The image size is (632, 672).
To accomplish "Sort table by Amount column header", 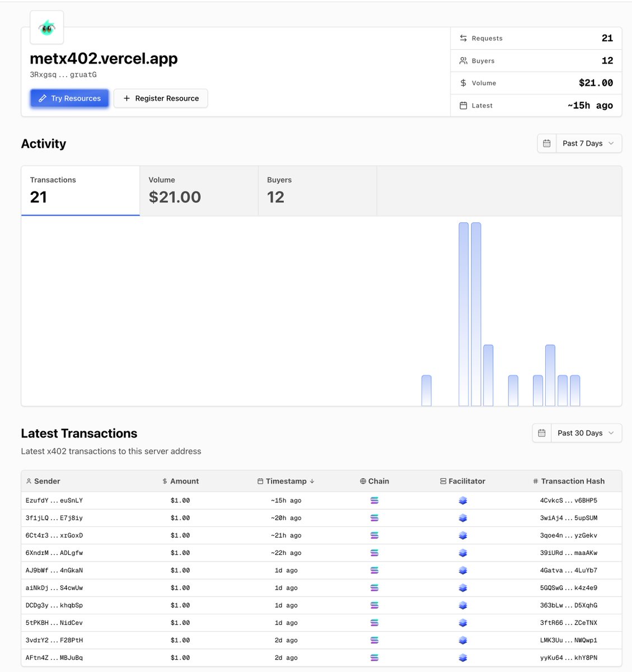I will pyautogui.click(x=180, y=481).
